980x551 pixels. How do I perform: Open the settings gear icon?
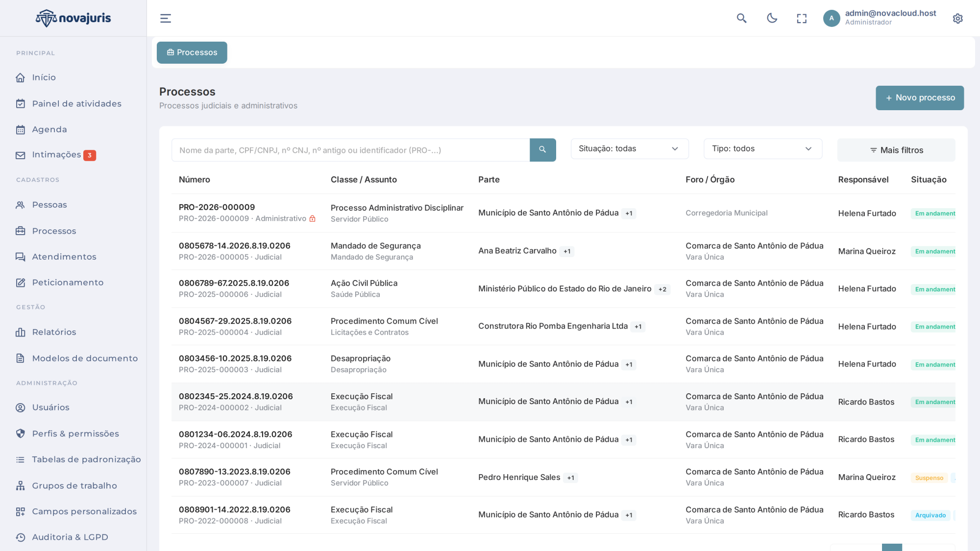tap(957, 19)
